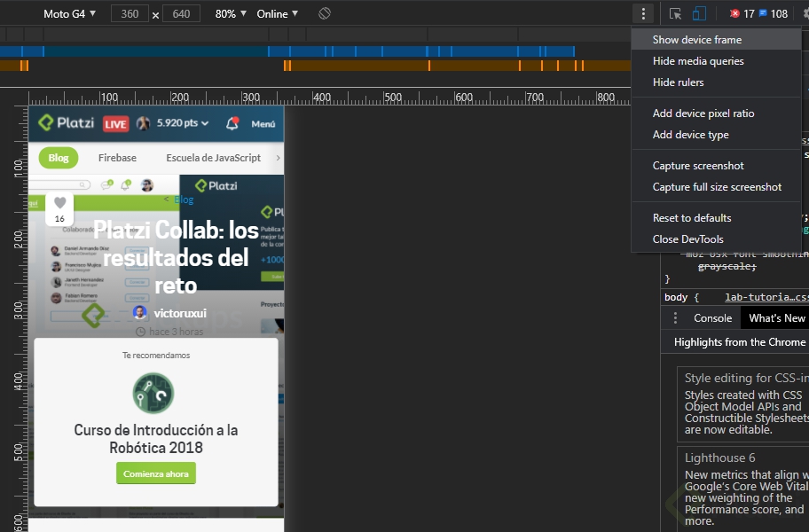
Task: Click the green Comienza ahora button
Action: [x=156, y=473]
